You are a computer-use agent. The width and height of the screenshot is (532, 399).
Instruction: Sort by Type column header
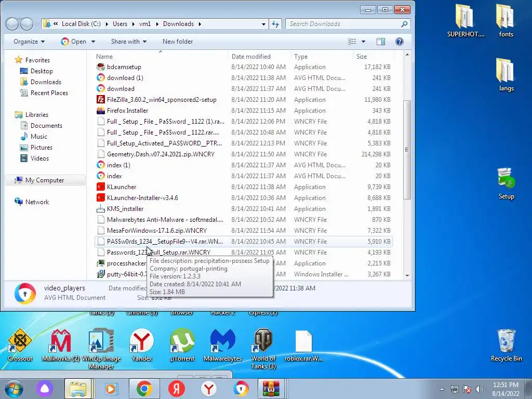click(322, 56)
